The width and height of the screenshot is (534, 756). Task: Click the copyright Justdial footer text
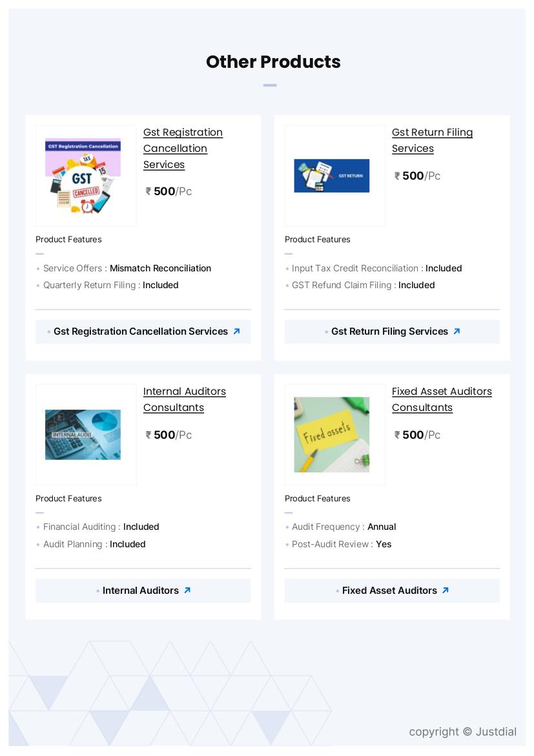[462, 731]
